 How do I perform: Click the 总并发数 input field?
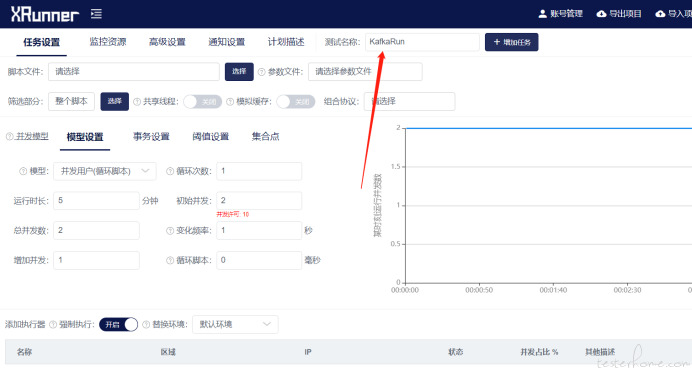(x=96, y=231)
